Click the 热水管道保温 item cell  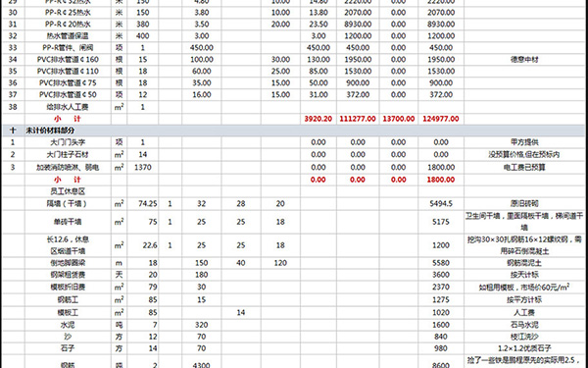click(68, 36)
